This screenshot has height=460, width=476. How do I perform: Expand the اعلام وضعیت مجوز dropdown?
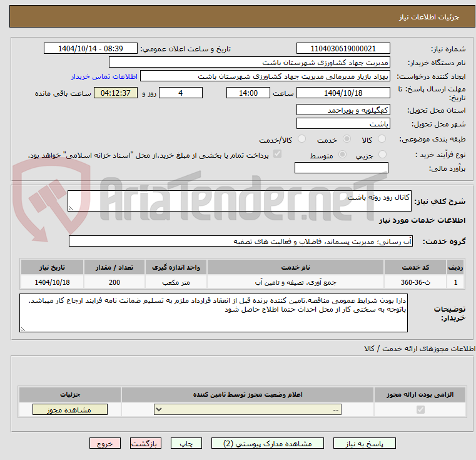248,409
